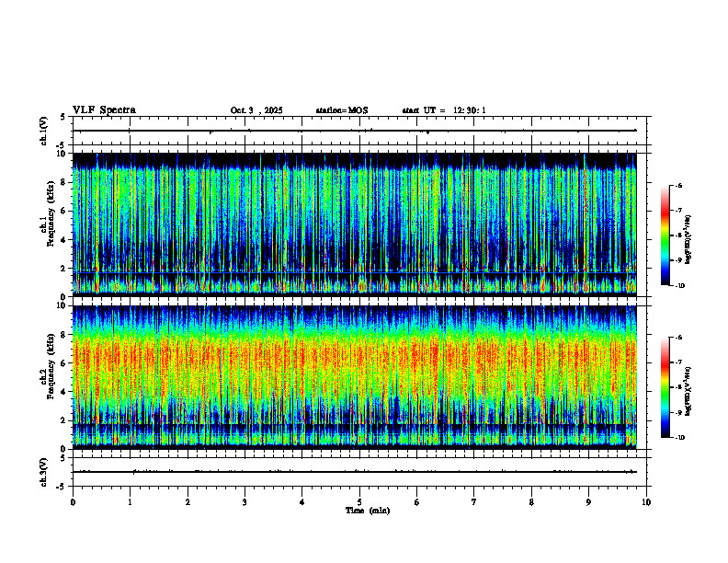Click the "8" frequency tick of ch.1 spectrogram
This screenshot has width=728, height=563.
pos(63,182)
